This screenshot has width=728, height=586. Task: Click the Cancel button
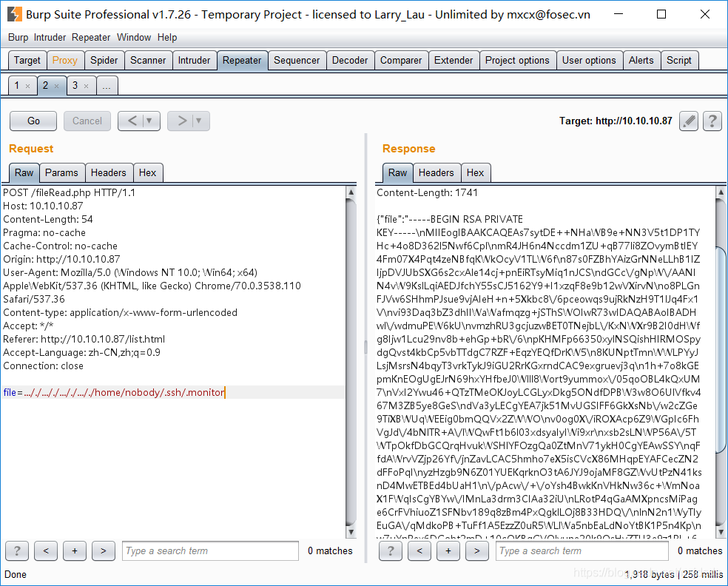(87, 121)
